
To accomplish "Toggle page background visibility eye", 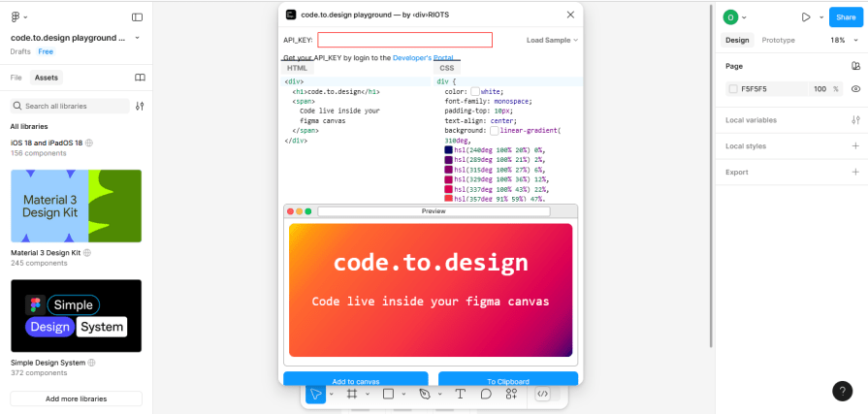I will coord(855,88).
